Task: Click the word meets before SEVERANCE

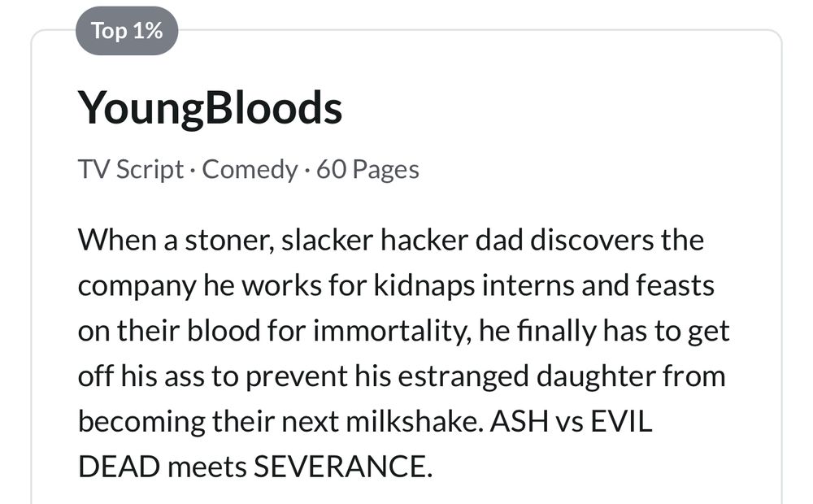Action: [x=207, y=466]
